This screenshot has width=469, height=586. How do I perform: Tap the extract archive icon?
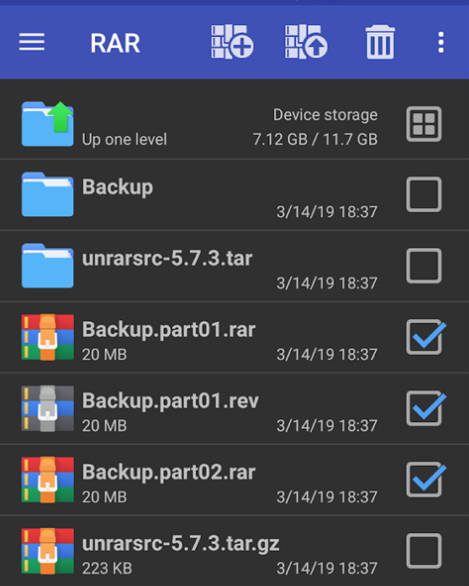[x=306, y=42]
